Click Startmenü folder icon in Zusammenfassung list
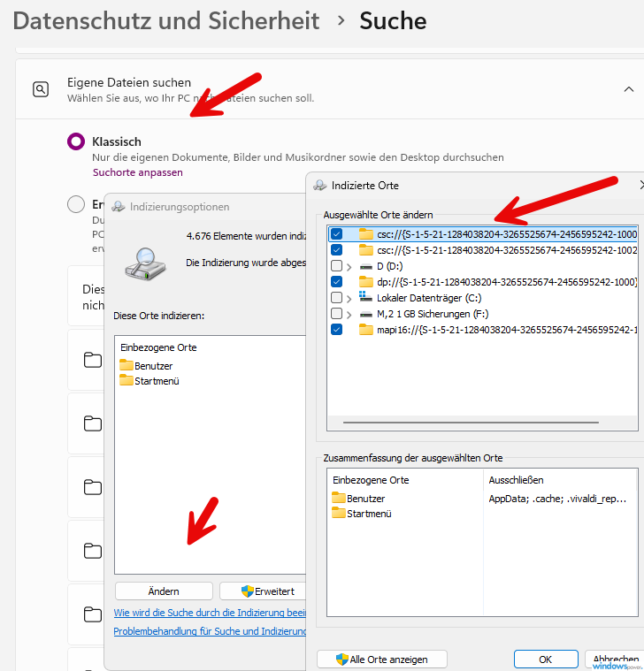 coord(339,513)
